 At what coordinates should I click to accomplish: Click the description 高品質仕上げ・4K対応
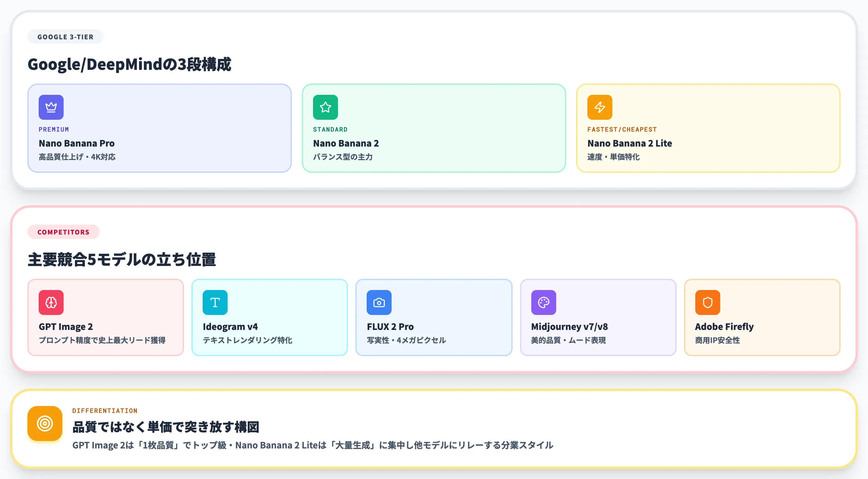tap(77, 157)
